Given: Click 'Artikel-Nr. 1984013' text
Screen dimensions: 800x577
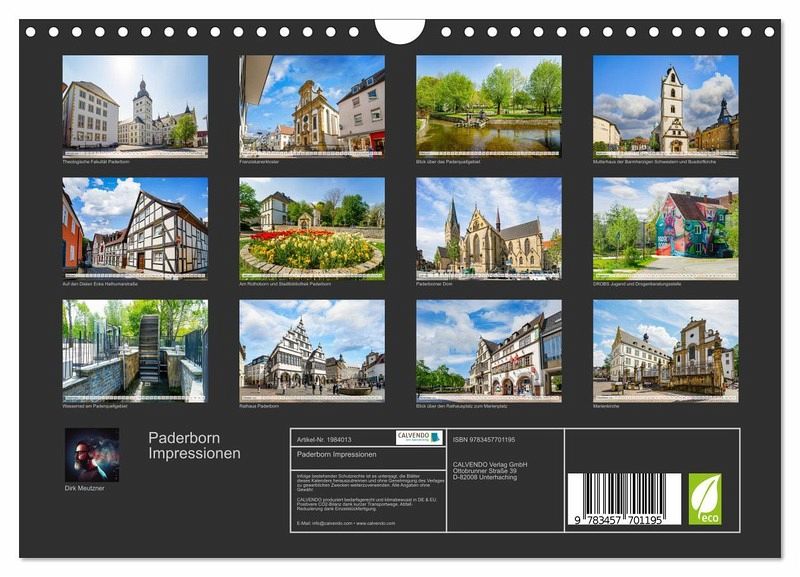Looking at the screenshot, I should click(x=324, y=439).
